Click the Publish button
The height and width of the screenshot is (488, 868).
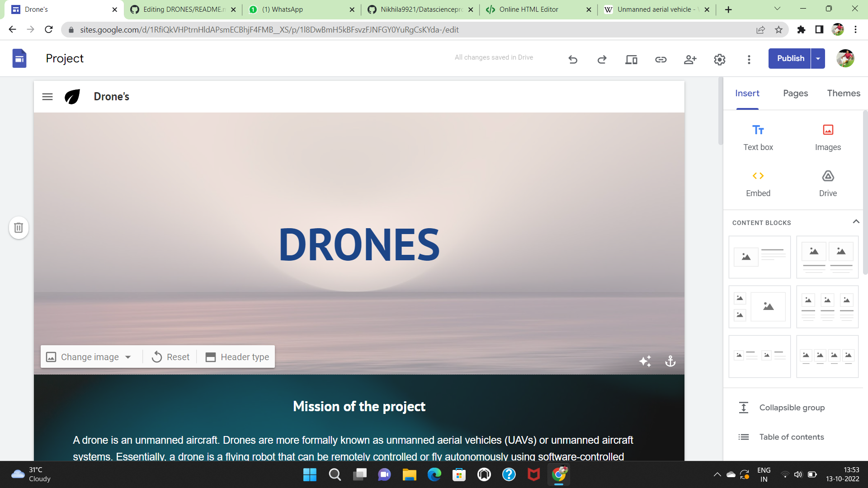(790, 58)
